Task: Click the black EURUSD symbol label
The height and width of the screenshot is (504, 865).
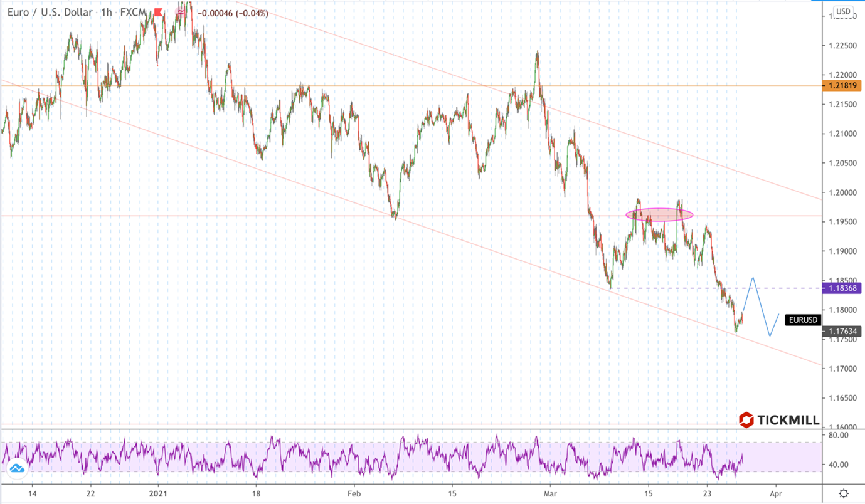Action: [x=804, y=320]
